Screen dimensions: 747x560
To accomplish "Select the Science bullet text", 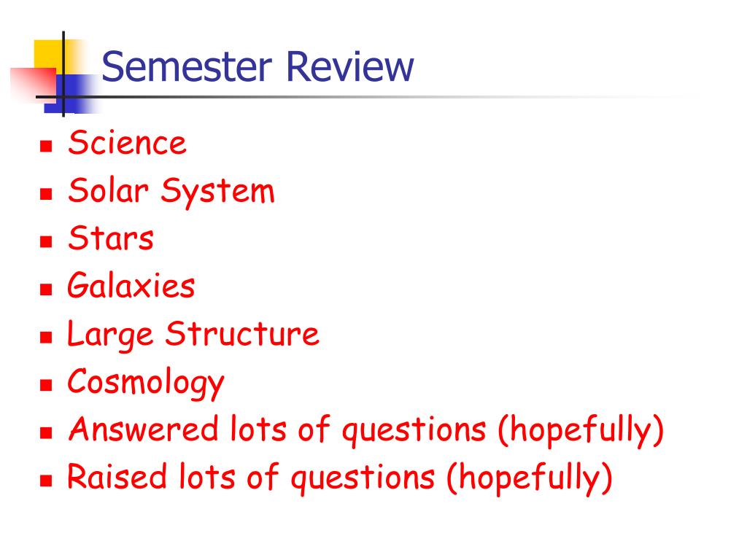I will (x=127, y=142).
